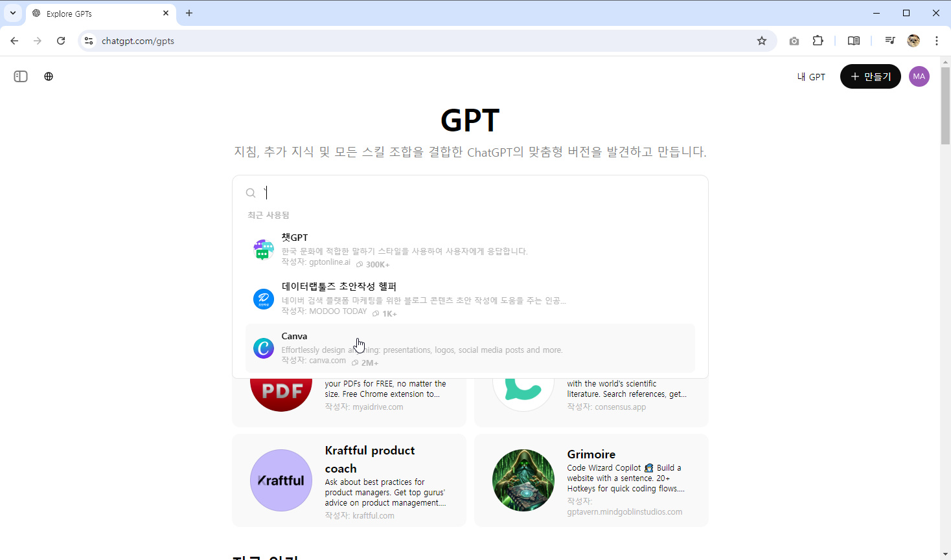The height and width of the screenshot is (560, 951).
Task: Select the 챗GPT avatar icon
Action: tap(264, 249)
